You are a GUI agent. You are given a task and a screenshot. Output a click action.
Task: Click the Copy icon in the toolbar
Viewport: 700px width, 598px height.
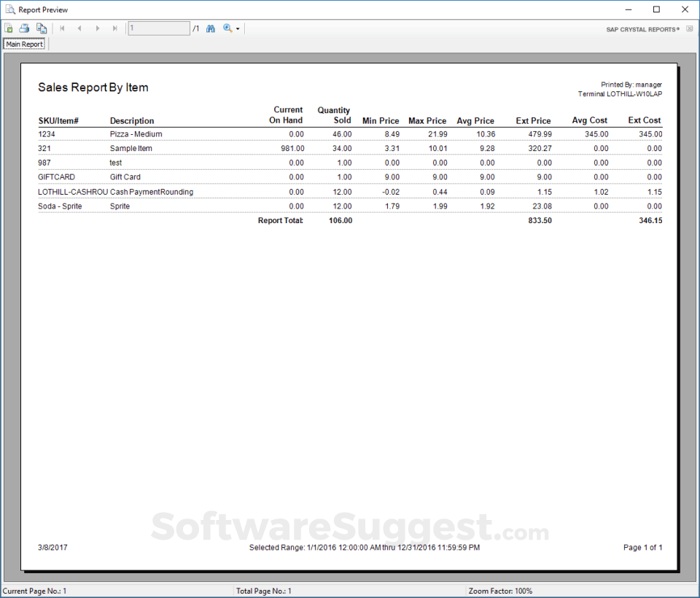42,28
